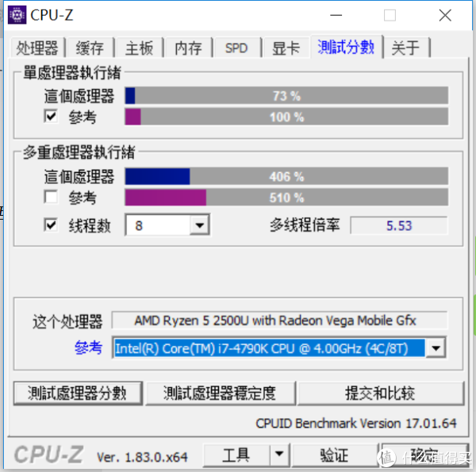
Task: Click the 验证 validate button
Action: [x=335, y=455]
